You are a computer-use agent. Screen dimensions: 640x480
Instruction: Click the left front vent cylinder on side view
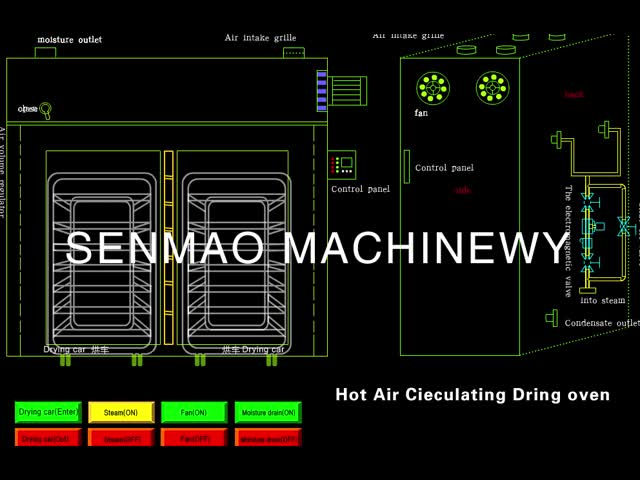point(466,50)
